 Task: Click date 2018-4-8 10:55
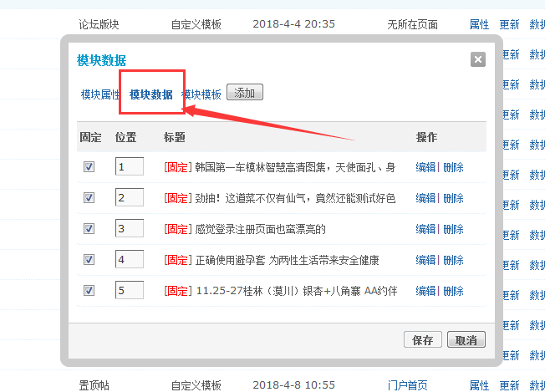(293, 385)
